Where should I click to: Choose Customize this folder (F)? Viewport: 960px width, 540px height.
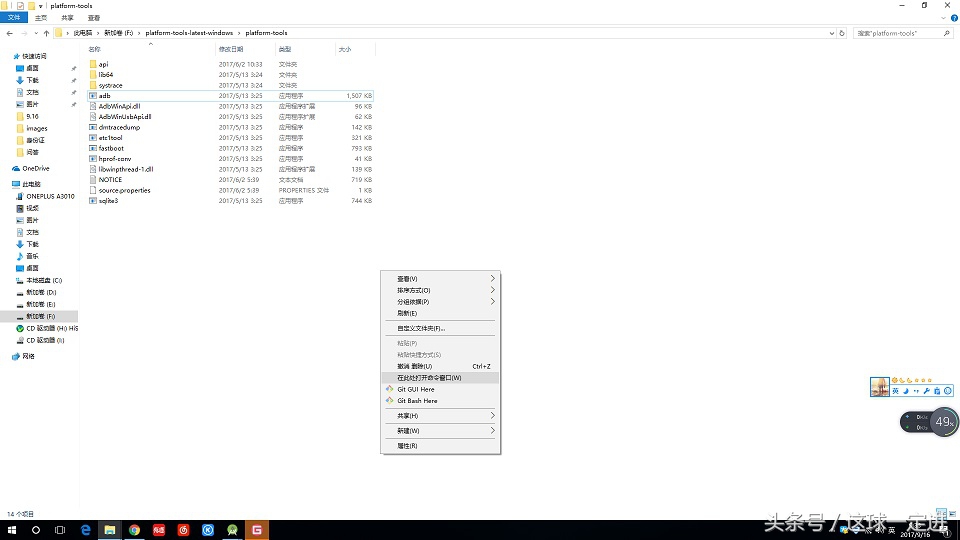[x=440, y=328]
